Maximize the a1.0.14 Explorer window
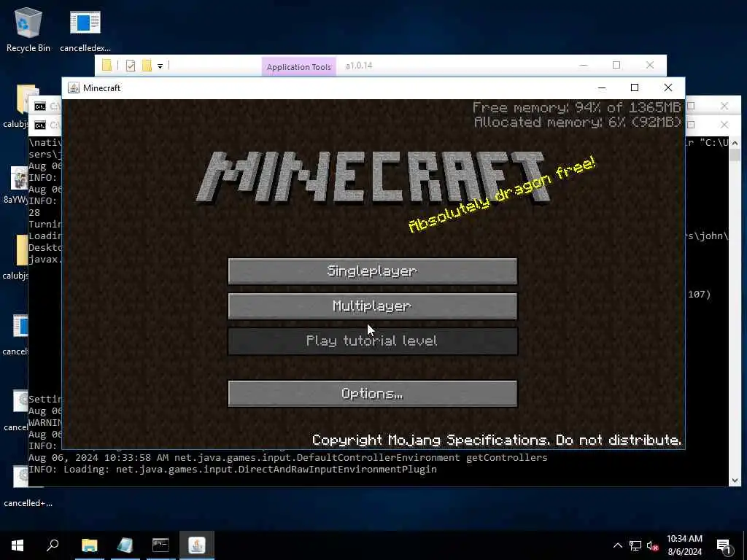This screenshot has width=747, height=560. pyautogui.click(x=616, y=65)
